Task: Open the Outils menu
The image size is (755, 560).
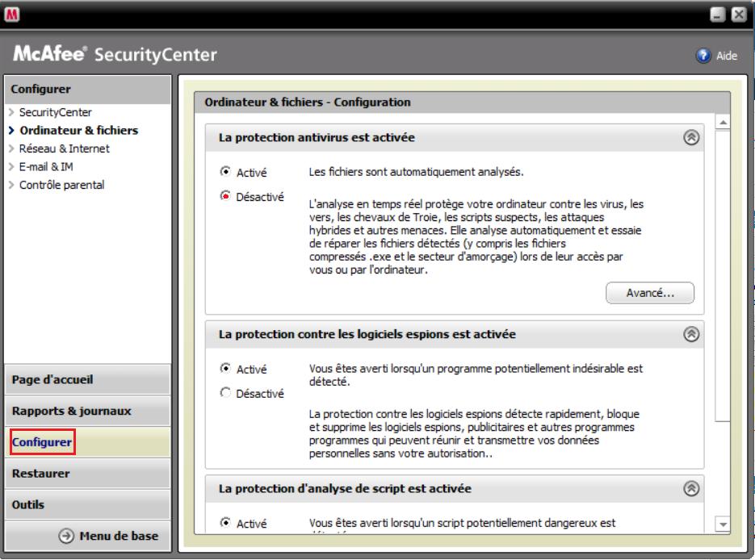Action: tap(88, 504)
